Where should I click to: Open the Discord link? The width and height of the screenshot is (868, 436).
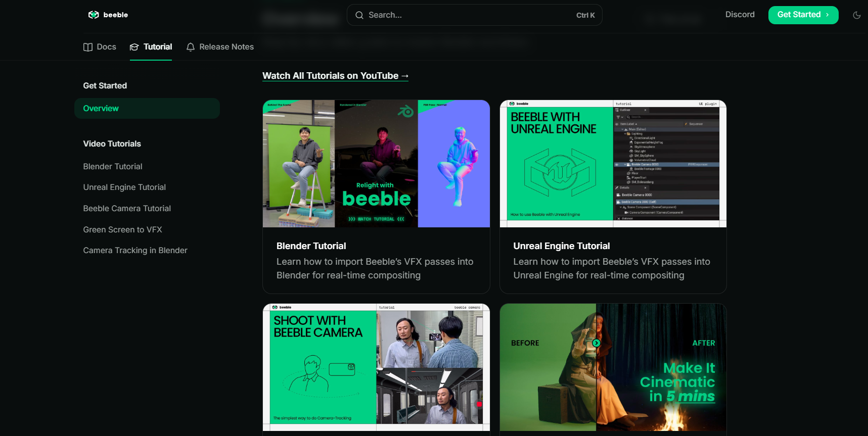[x=740, y=15]
